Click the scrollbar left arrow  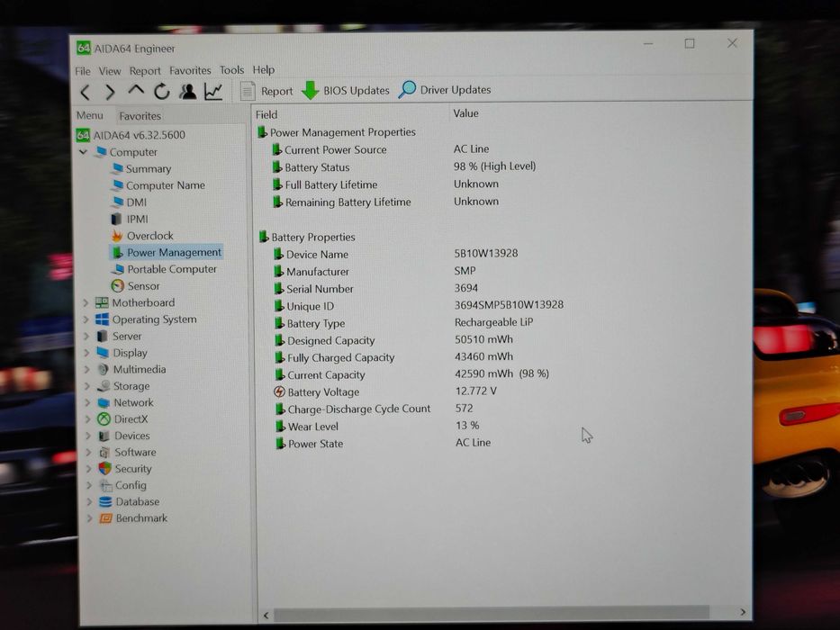tap(266, 616)
